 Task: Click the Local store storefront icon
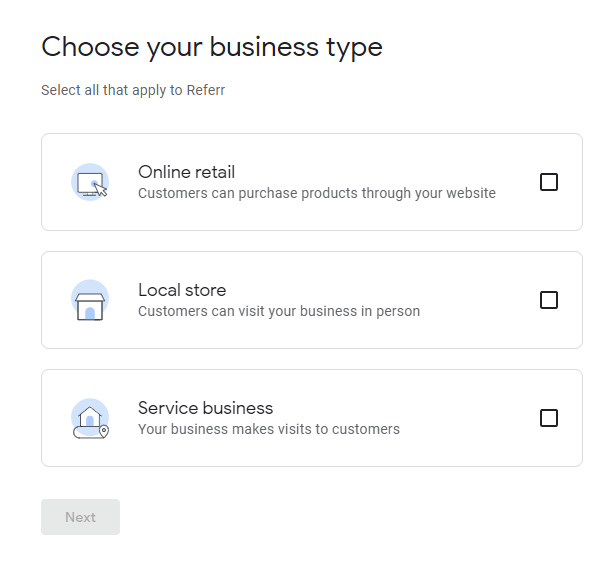click(x=90, y=300)
